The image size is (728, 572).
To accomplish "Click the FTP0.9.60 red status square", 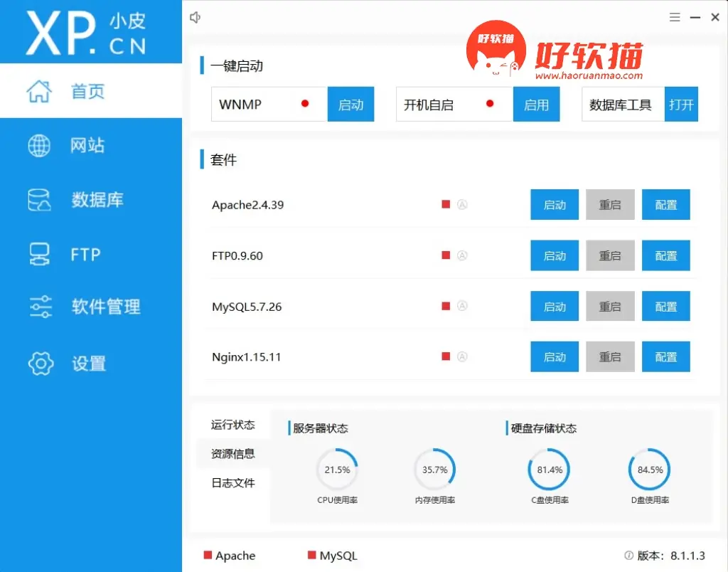I will pyautogui.click(x=446, y=255).
